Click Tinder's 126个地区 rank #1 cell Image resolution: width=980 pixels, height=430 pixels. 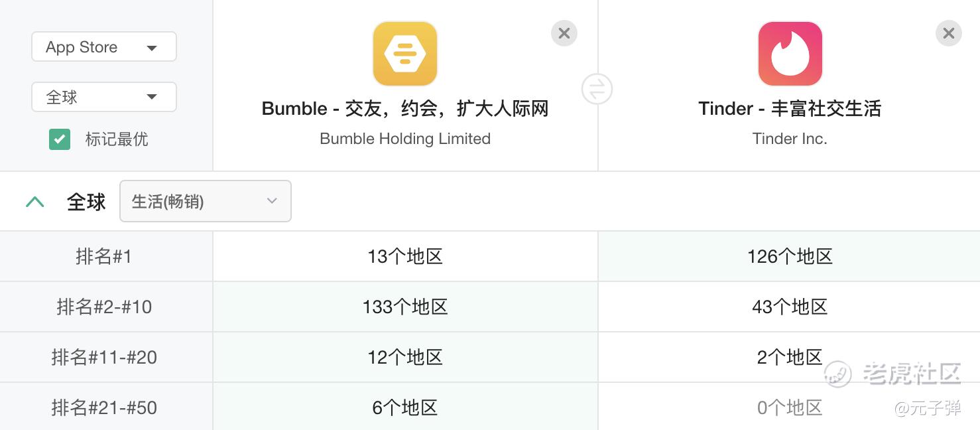pyautogui.click(x=789, y=256)
